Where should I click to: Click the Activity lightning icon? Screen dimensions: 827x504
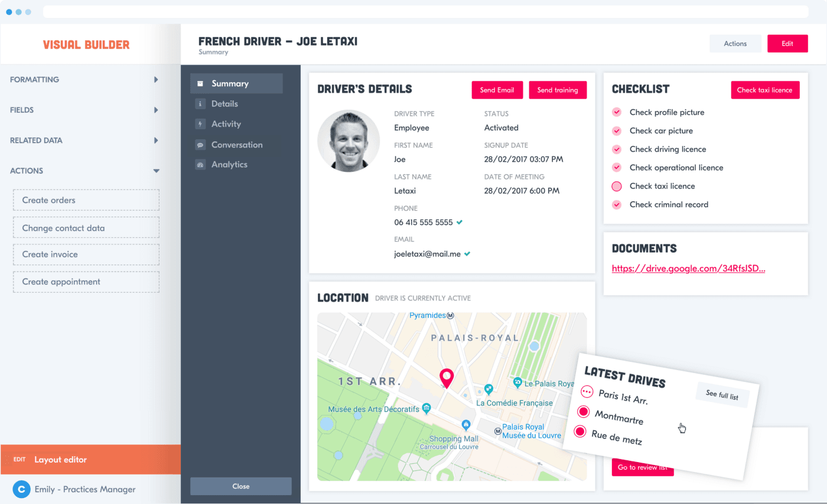tap(200, 124)
